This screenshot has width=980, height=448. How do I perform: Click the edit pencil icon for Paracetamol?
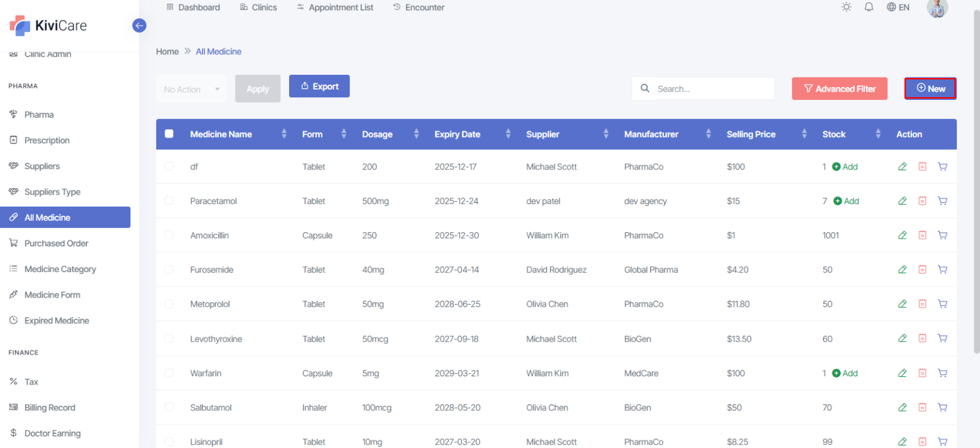[x=902, y=201]
